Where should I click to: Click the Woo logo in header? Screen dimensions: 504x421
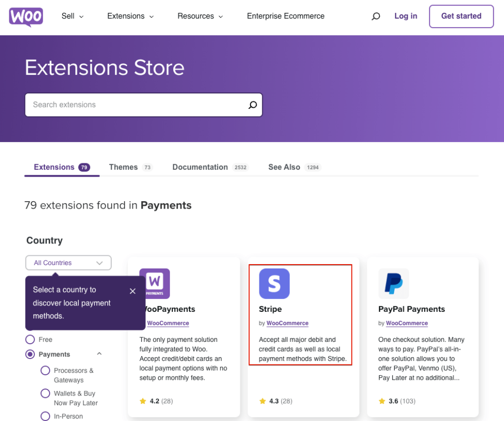click(x=26, y=17)
